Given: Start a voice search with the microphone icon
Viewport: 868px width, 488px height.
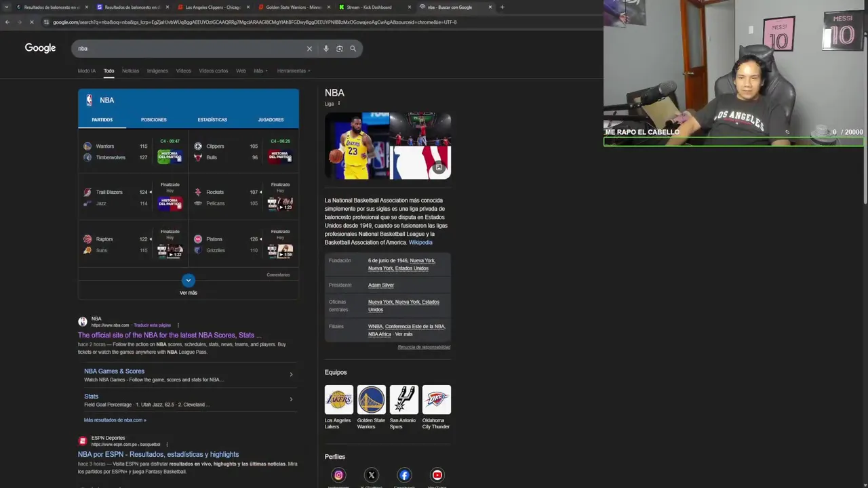Looking at the screenshot, I should [x=326, y=49].
